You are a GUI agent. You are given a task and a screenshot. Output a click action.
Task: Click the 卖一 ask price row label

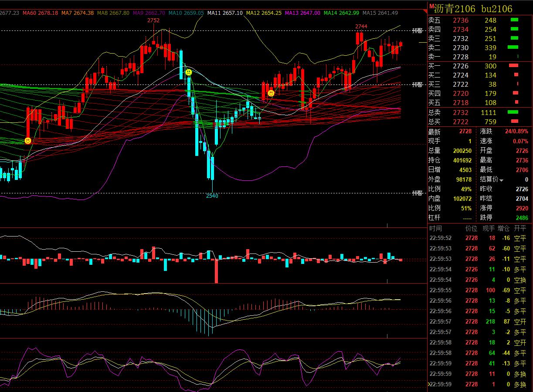435,57
